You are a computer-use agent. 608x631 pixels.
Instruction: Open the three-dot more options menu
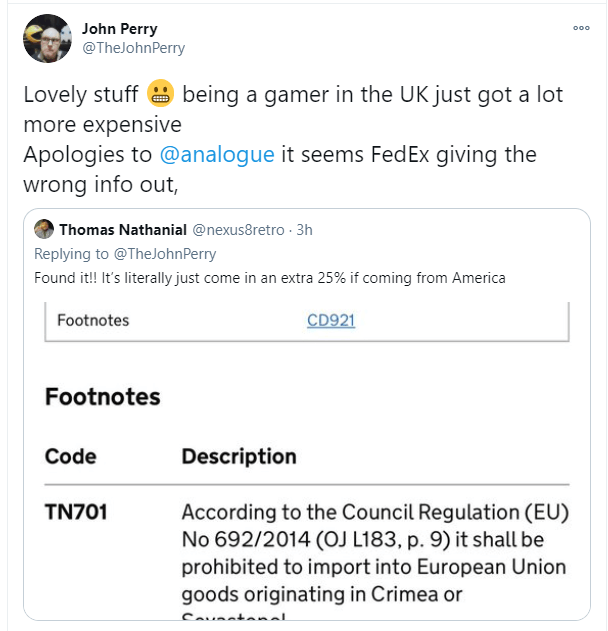pos(581,28)
